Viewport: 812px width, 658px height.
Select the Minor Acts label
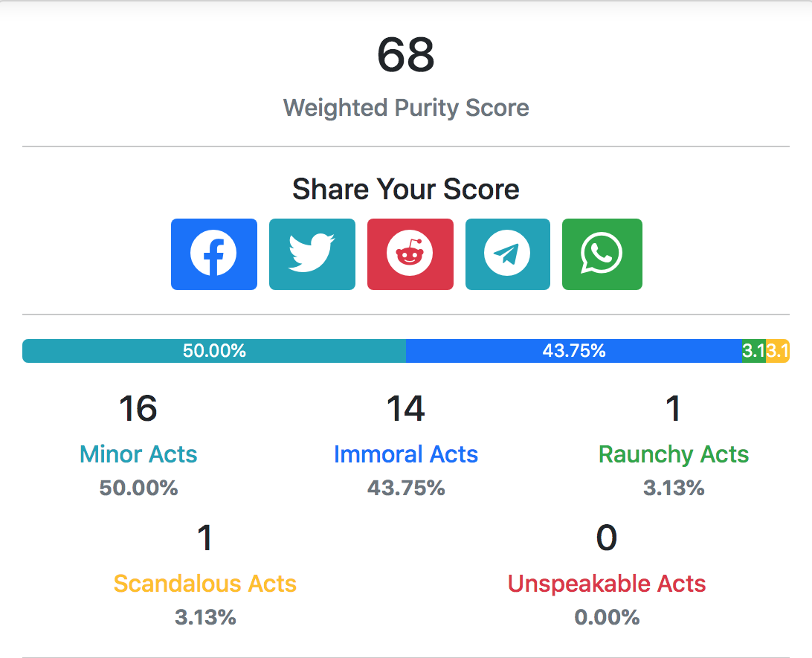click(138, 454)
